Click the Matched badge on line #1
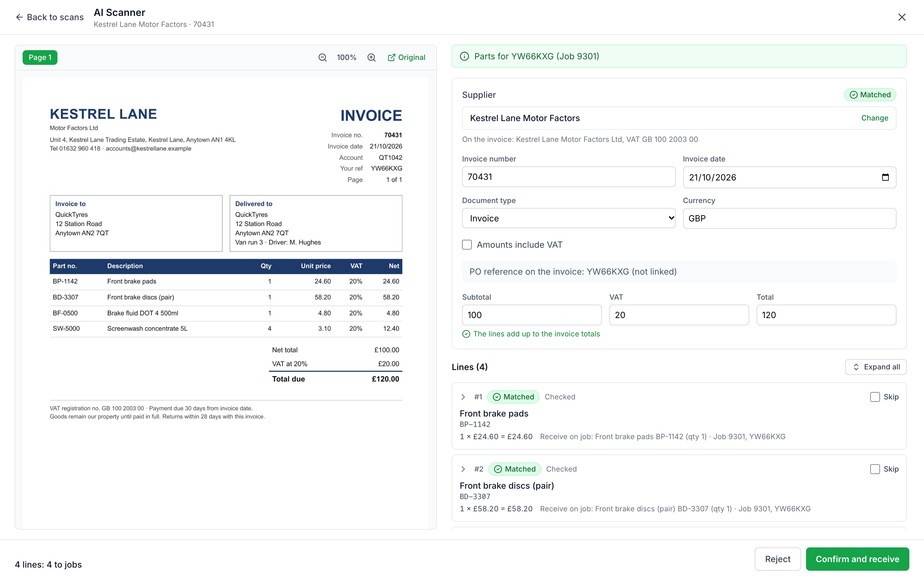924x578 pixels. coord(513,397)
